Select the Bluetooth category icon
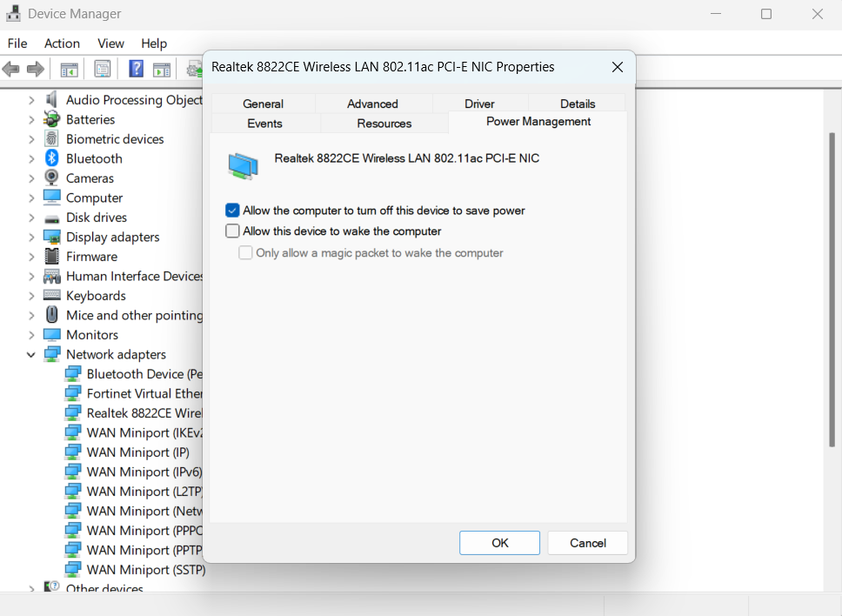842x616 pixels. coord(51,157)
